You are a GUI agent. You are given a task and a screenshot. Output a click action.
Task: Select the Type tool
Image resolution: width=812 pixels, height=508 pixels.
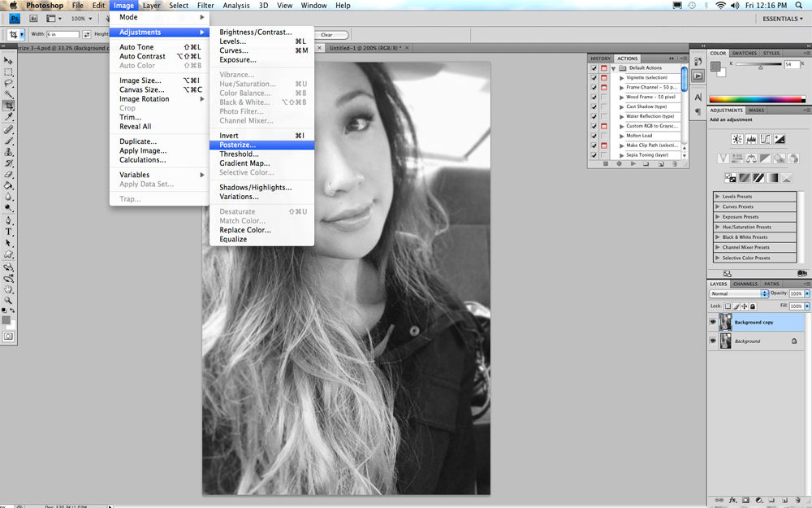click(8, 232)
